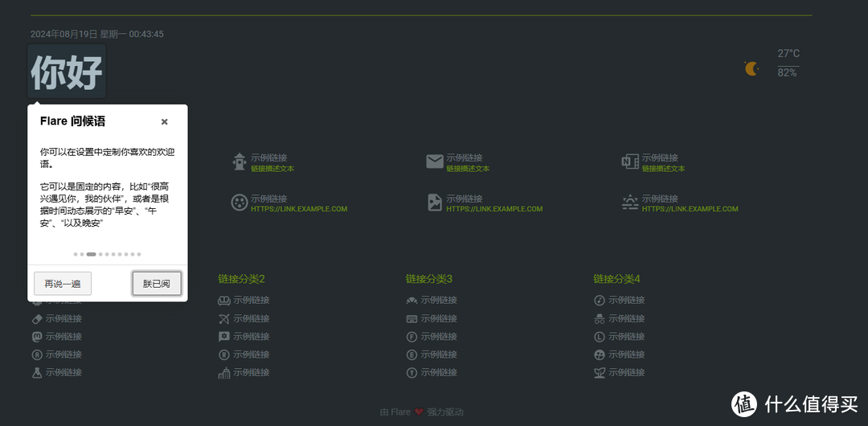Screen dimensions: 868x426
Task: Click the incognito icon under 链接分类4
Action: point(600,319)
